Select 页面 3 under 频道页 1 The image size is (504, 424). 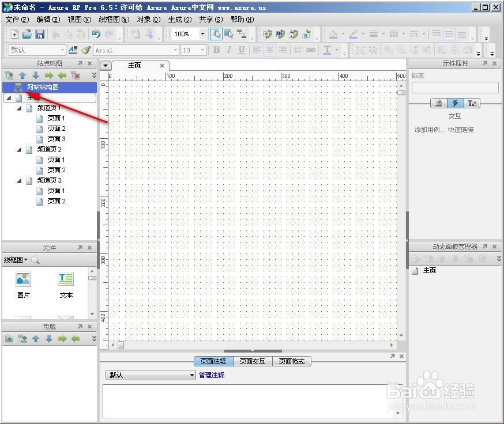pos(57,139)
